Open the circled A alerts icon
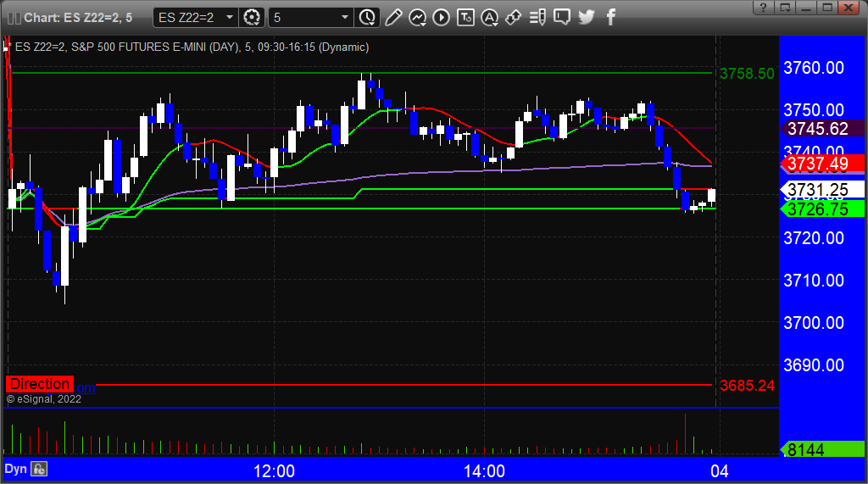868x484 pixels. point(489,18)
